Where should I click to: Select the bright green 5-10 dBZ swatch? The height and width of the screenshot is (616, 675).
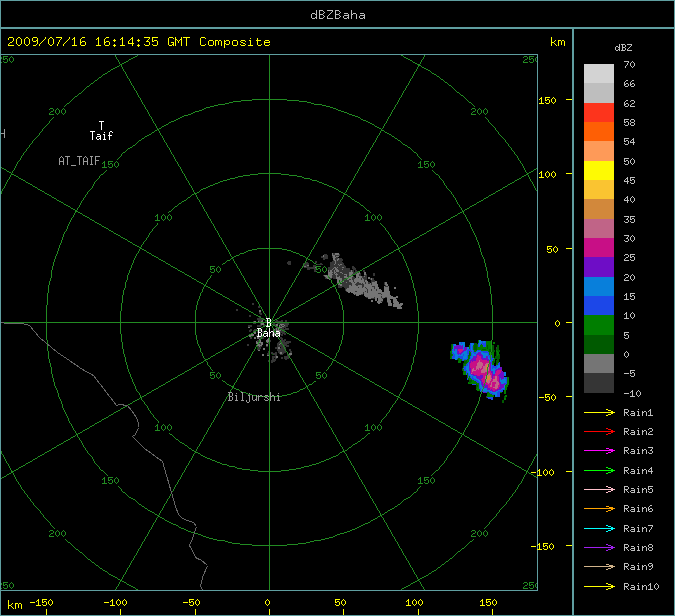599,325
